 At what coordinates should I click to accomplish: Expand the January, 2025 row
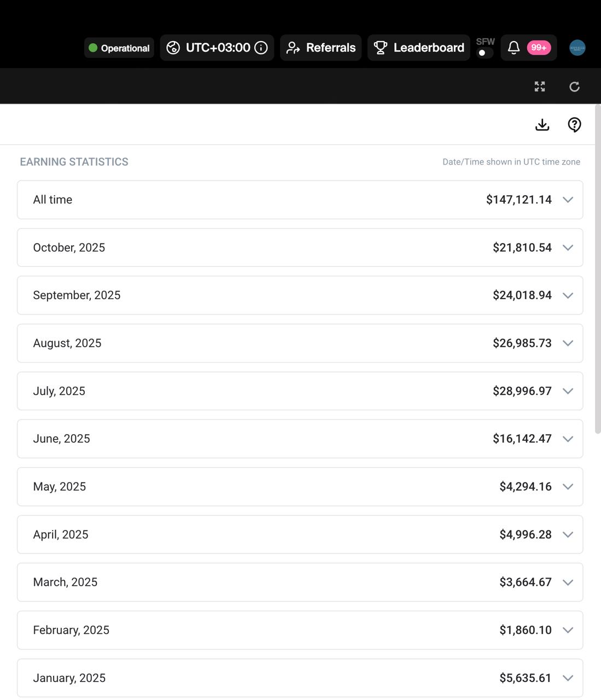pyautogui.click(x=568, y=678)
